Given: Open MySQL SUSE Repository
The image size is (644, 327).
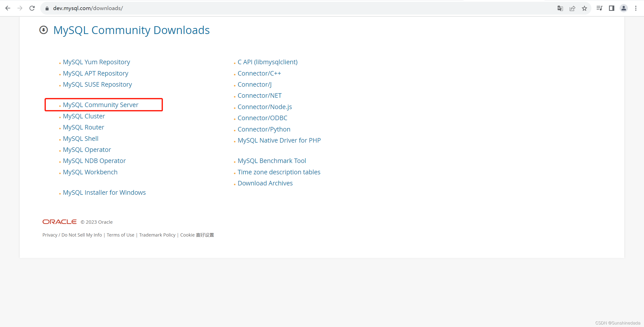Looking at the screenshot, I should tap(97, 84).
